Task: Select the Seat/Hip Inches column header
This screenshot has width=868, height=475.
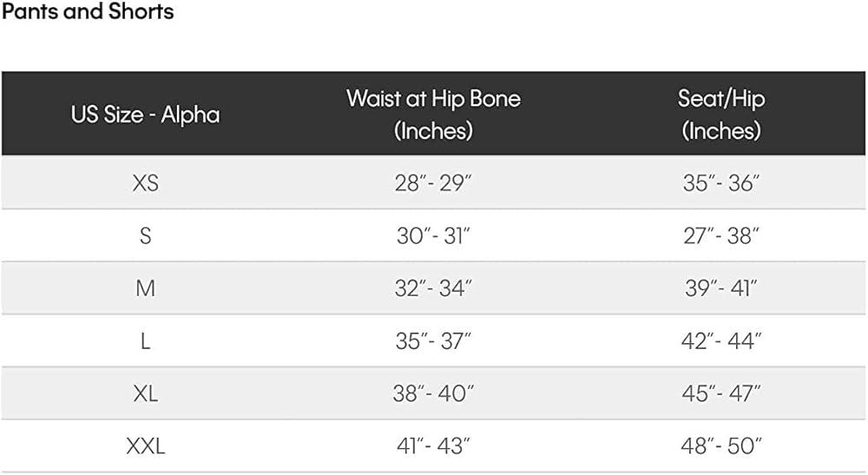Action: click(x=720, y=114)
